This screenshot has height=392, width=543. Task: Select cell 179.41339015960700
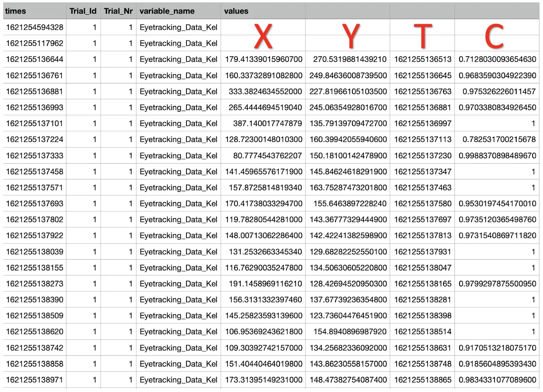(263, 59)
